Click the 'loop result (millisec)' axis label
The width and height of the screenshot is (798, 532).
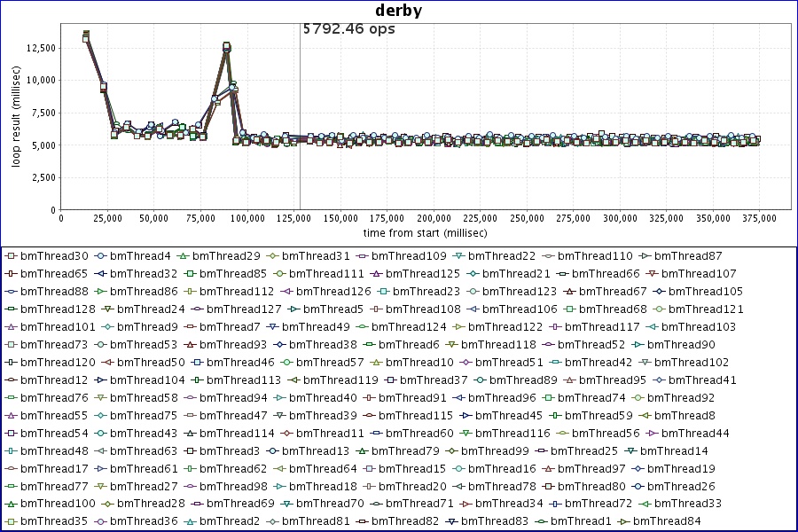click(x=15, y=115)
